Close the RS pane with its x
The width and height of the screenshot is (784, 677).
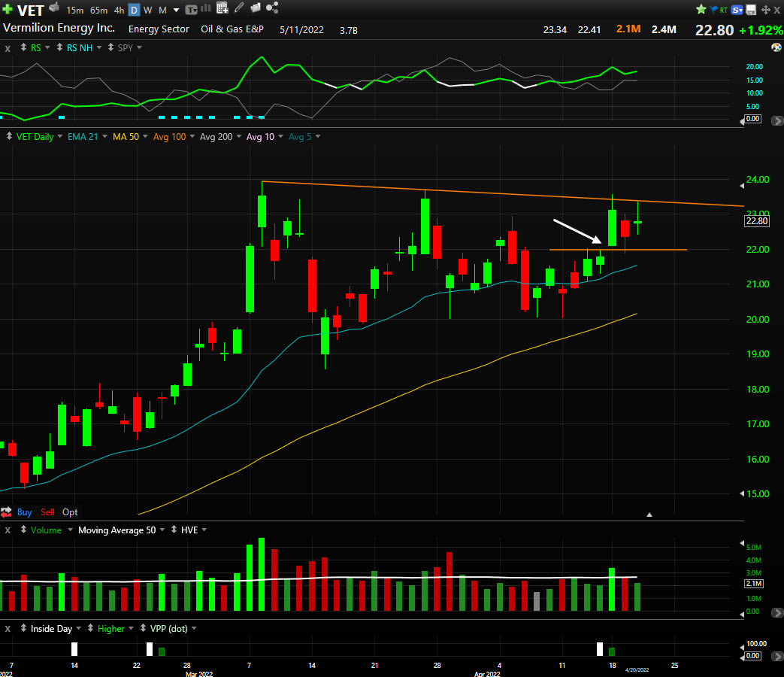point(8,49)
